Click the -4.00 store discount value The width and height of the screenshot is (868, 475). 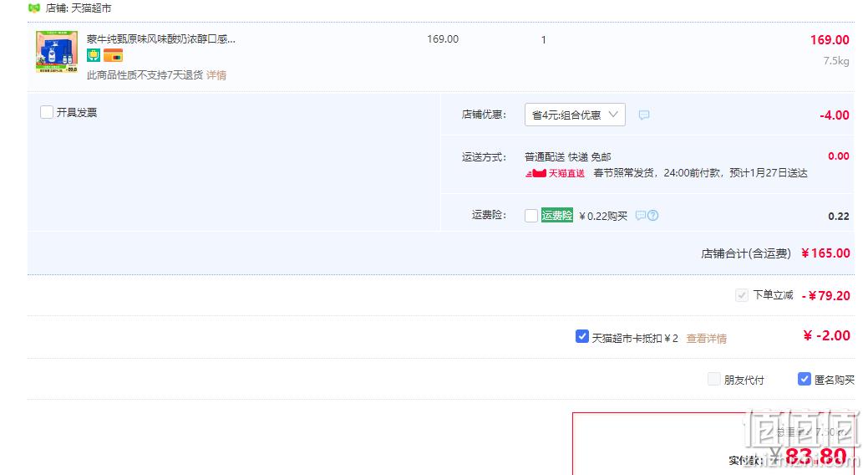coord(835,115)
